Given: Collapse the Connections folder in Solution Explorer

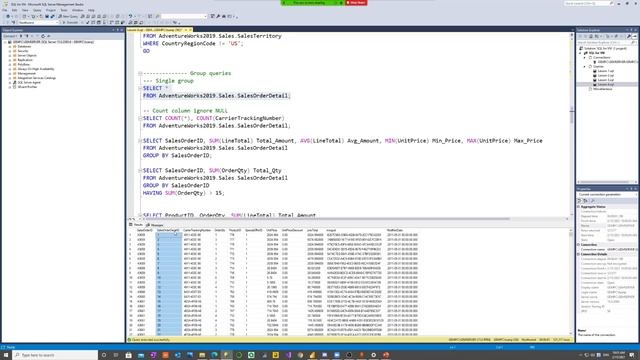Looking at the screenshot, I should pos(585,58).
